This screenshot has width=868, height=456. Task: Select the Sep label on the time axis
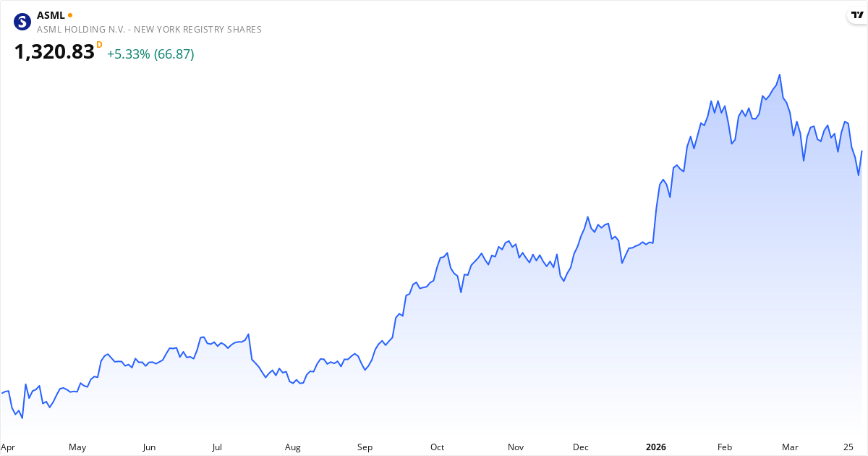(x=365, y=447)
